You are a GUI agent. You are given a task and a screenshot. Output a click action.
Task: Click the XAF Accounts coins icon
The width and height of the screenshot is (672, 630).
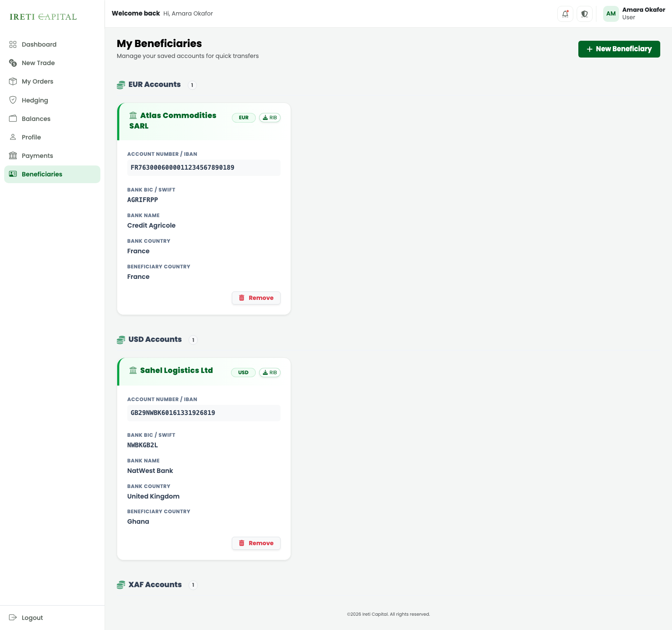(x=121, y=585)
